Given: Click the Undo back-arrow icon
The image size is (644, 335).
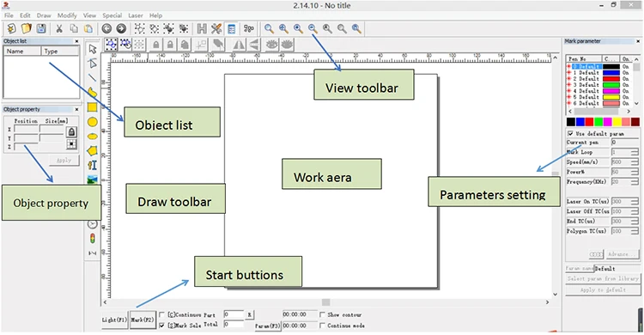Looking at the screenshot, I should coord(106,28).
